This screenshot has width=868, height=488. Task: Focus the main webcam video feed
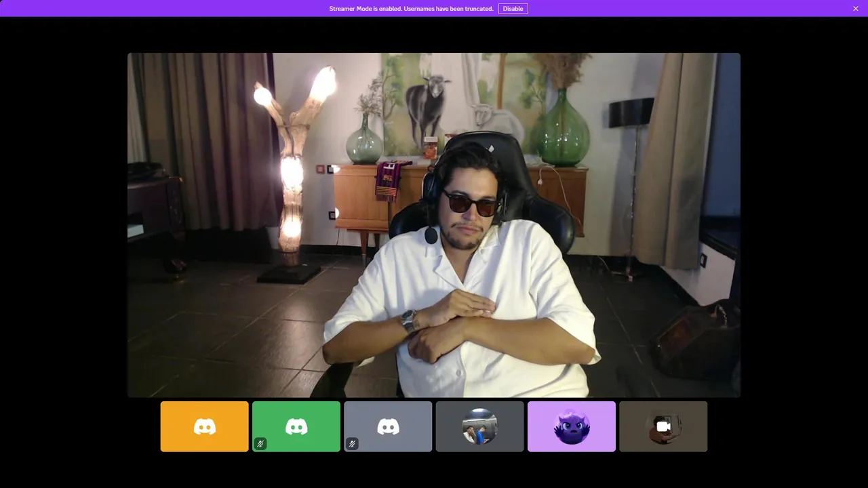pos(434,225)
